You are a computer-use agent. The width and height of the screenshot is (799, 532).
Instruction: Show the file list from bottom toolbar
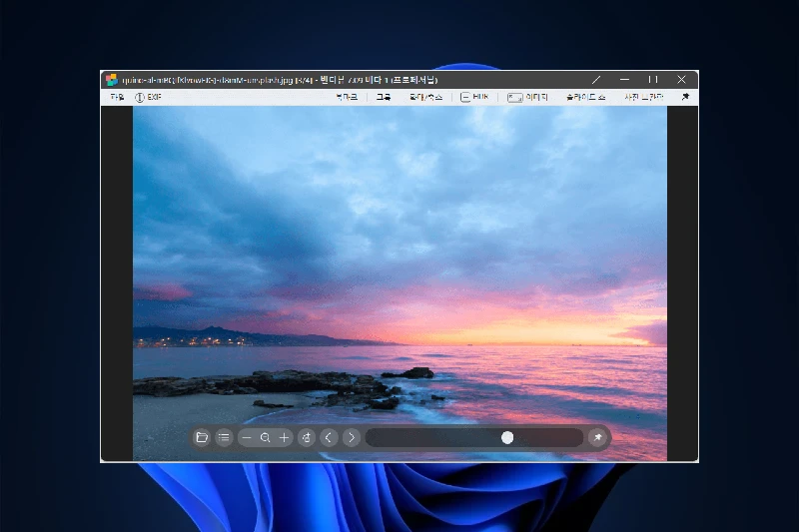tap(224, 437)
